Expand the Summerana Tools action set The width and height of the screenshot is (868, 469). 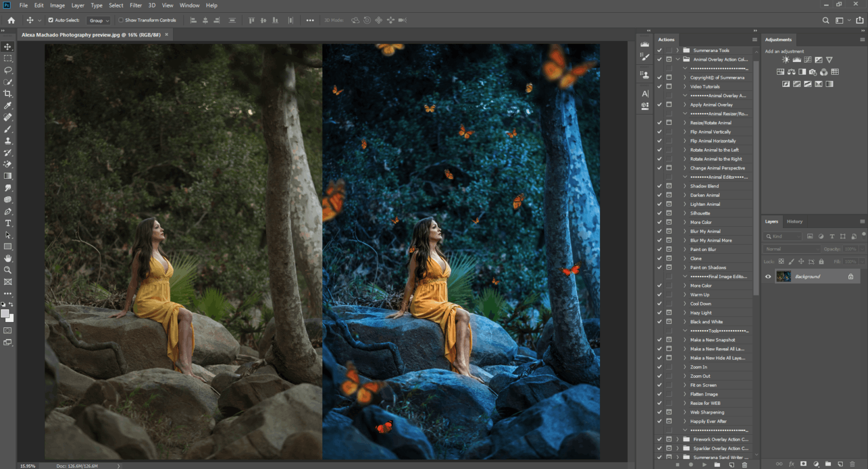(x=678, y=50)
